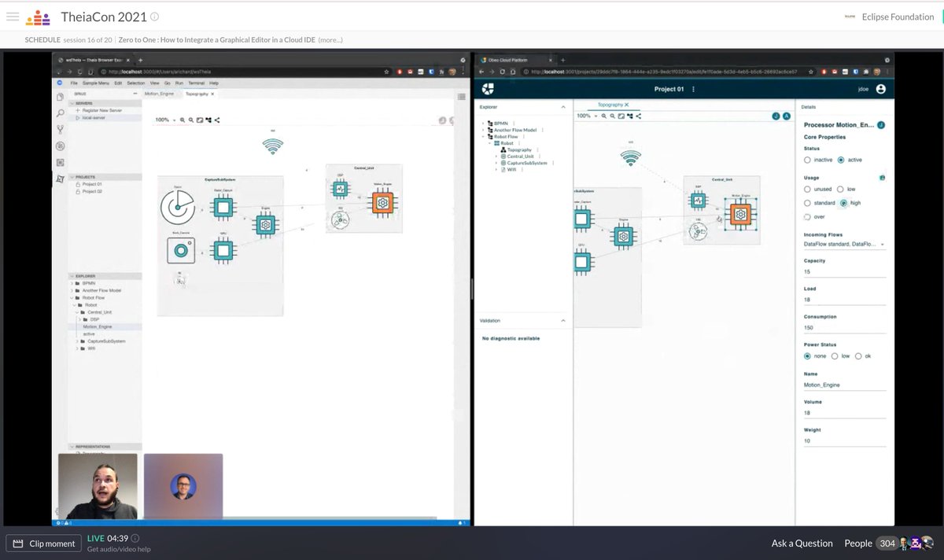944x560 pixels.
Task: Click the LIVE timer info icon
Action: pos(135,539)
